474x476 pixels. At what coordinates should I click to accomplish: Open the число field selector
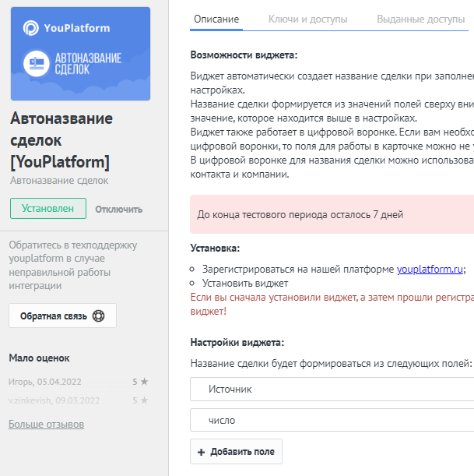coord(332,420)
